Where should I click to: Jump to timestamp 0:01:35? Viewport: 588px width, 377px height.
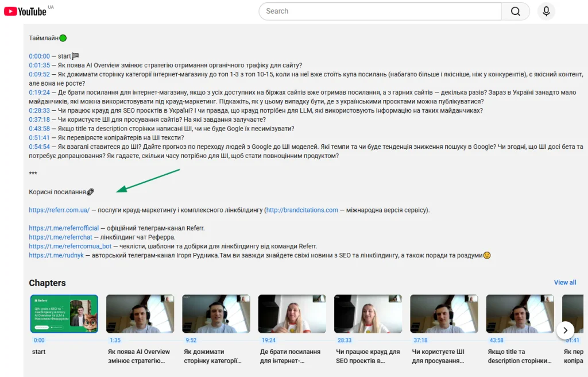click(40, 66)
